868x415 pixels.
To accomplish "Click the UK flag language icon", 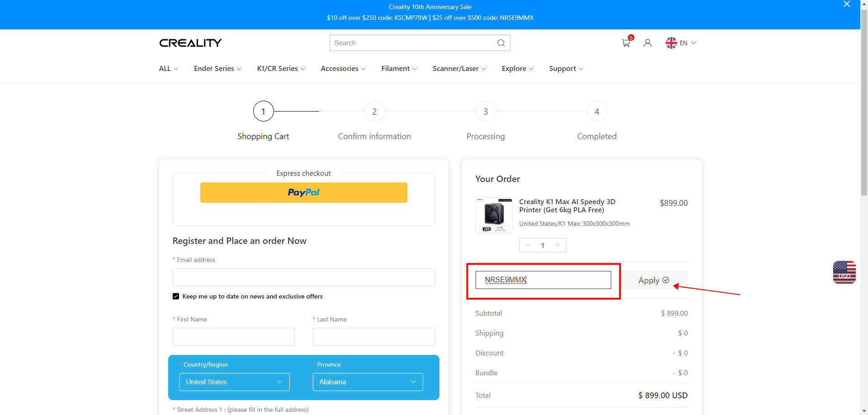I will pyautogui.click(x=671, y=43).
